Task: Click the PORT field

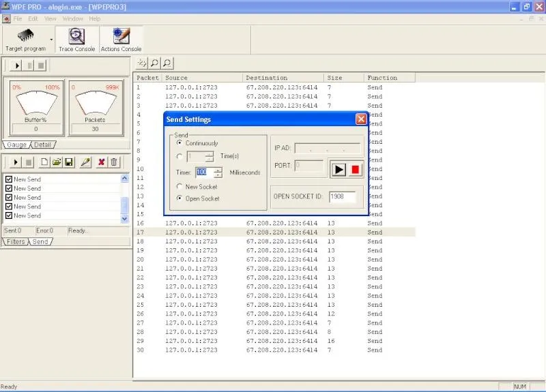Action: (309, 166)
